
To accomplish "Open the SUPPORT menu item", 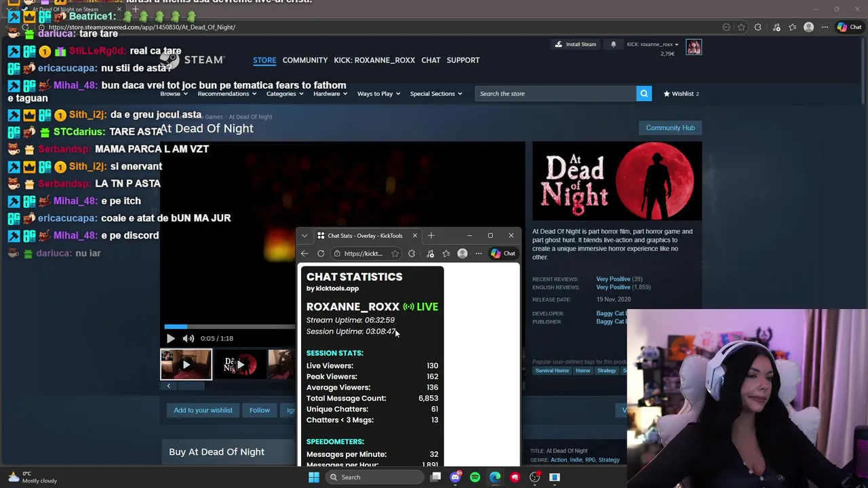I will coord(463,60).
